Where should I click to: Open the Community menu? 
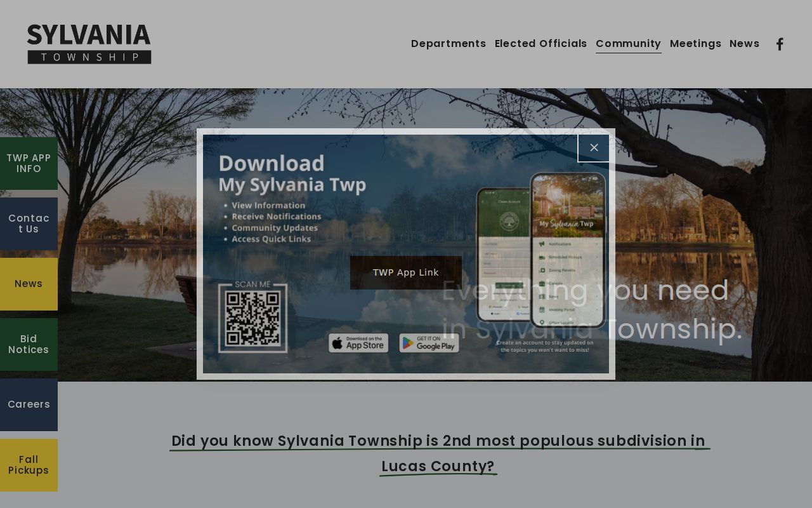(x=629, y=44)
